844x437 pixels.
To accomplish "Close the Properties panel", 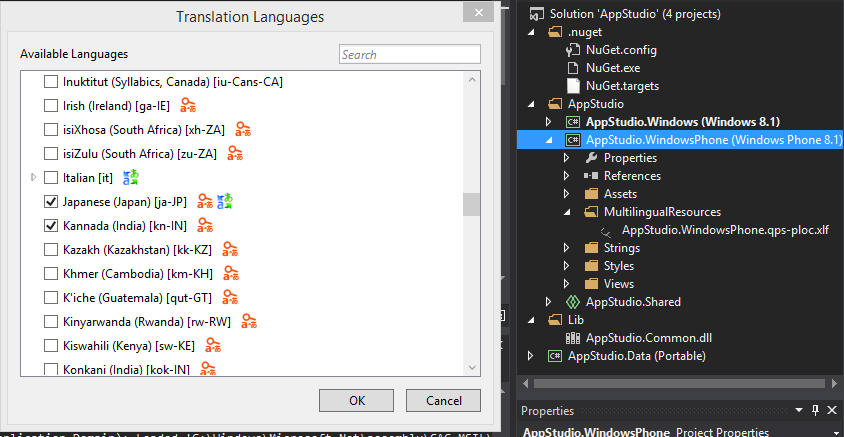I will tap(833, 411).
